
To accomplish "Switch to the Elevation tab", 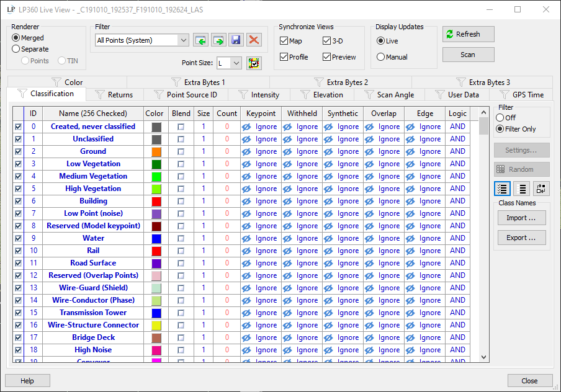I will click(322, 95).
